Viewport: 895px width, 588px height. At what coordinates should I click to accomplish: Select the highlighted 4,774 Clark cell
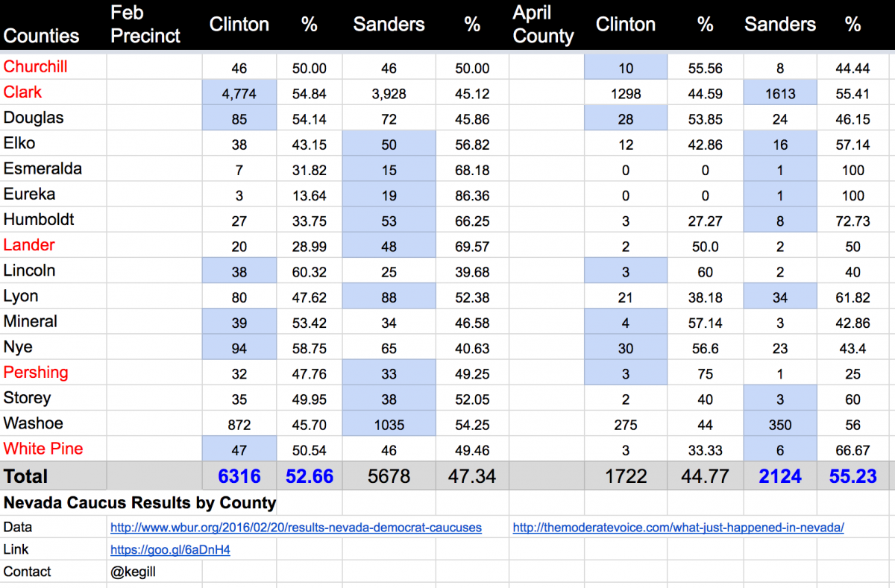click(239, 94)
